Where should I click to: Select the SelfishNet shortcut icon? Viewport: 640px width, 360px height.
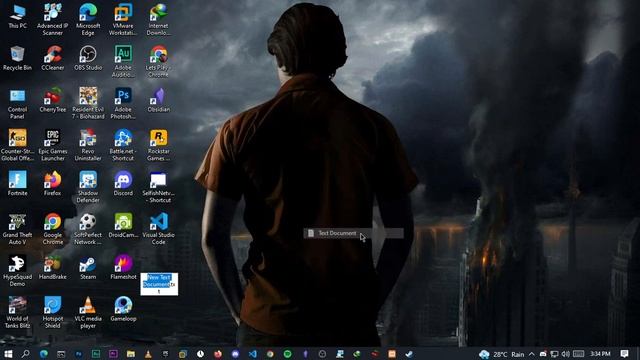click(x=158, y=187)
